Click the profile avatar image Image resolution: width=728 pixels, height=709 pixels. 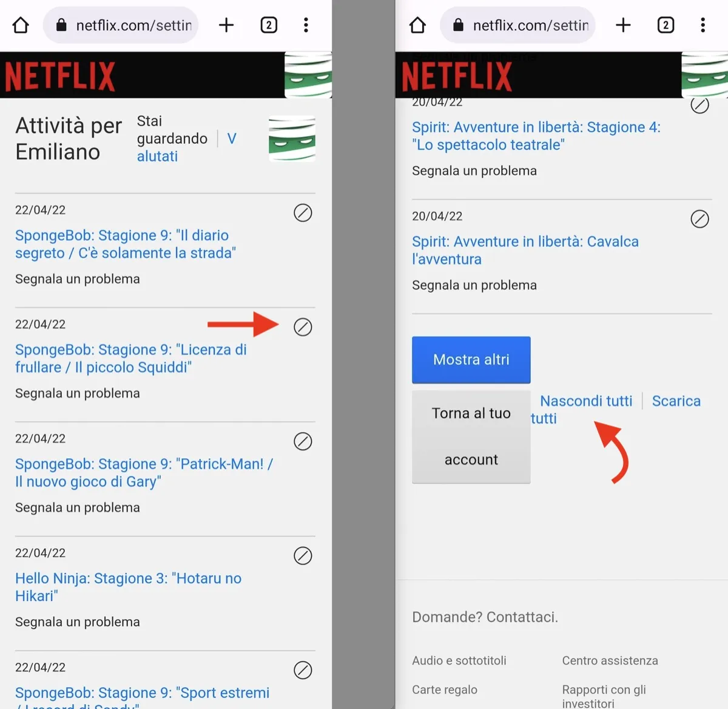pyautogui.click(x=292, y=139)
